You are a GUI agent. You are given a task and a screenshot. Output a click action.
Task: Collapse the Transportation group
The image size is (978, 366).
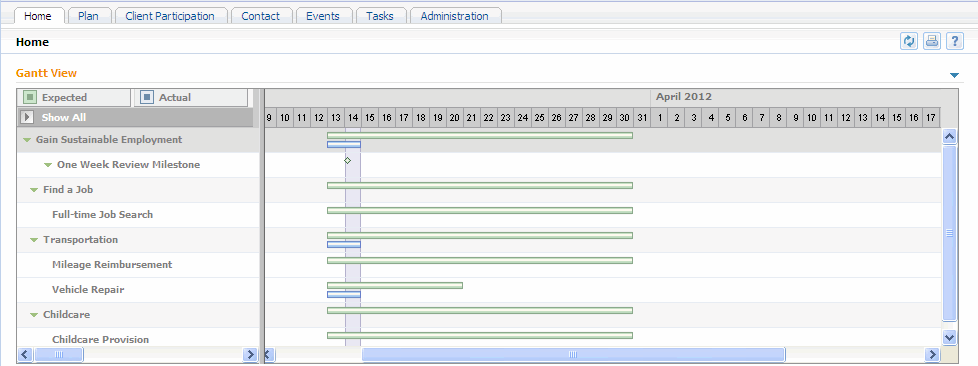[34, 240]
